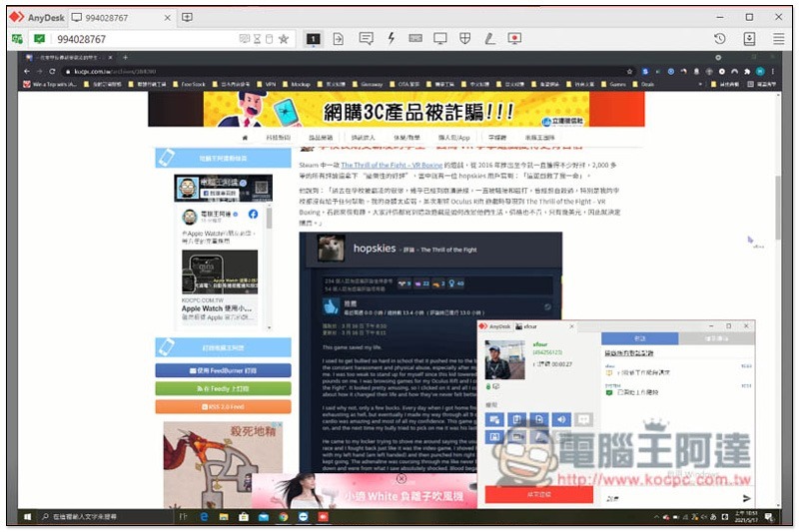Screen dimensions: 799x532
Task: Click the hopskies cat avatar
Action: tap(332, 248)
